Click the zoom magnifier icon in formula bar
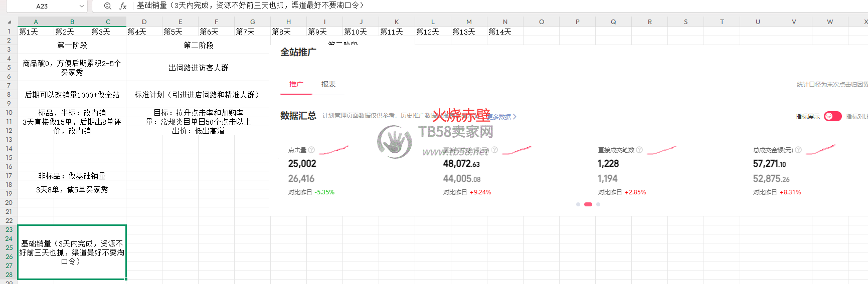Image resolution: width=868 pixels, height=284 pixels. click(107, 6)
